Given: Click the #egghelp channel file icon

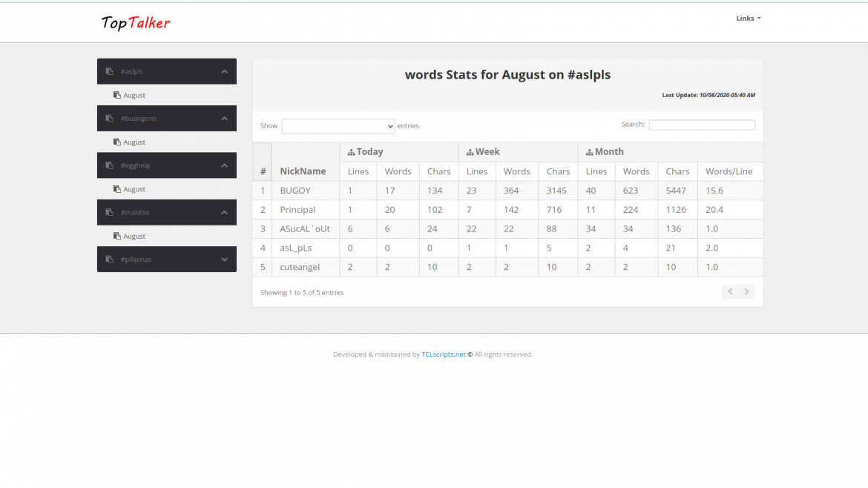Looking at the screenshot, I should [x=110, y=165].
